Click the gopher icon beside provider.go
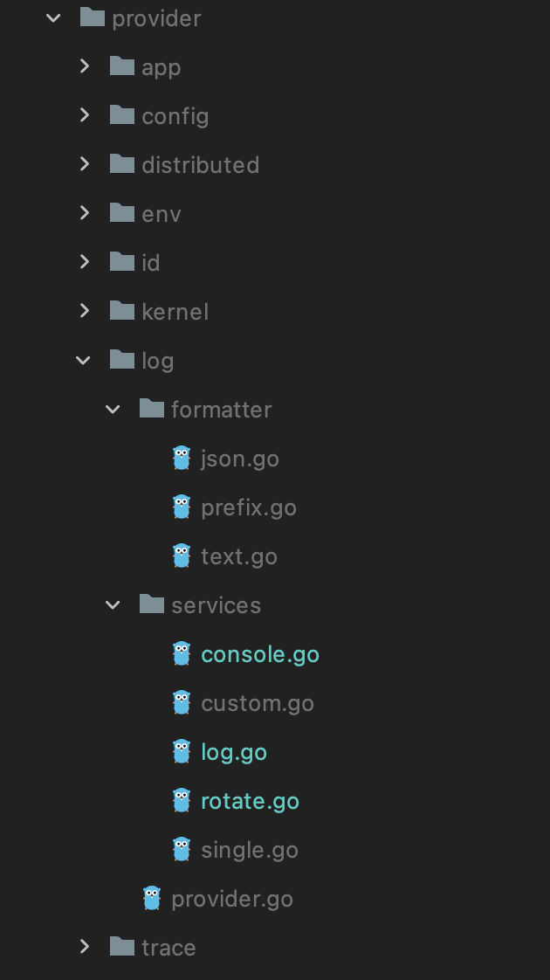550x980 pixels. point(152,898)
